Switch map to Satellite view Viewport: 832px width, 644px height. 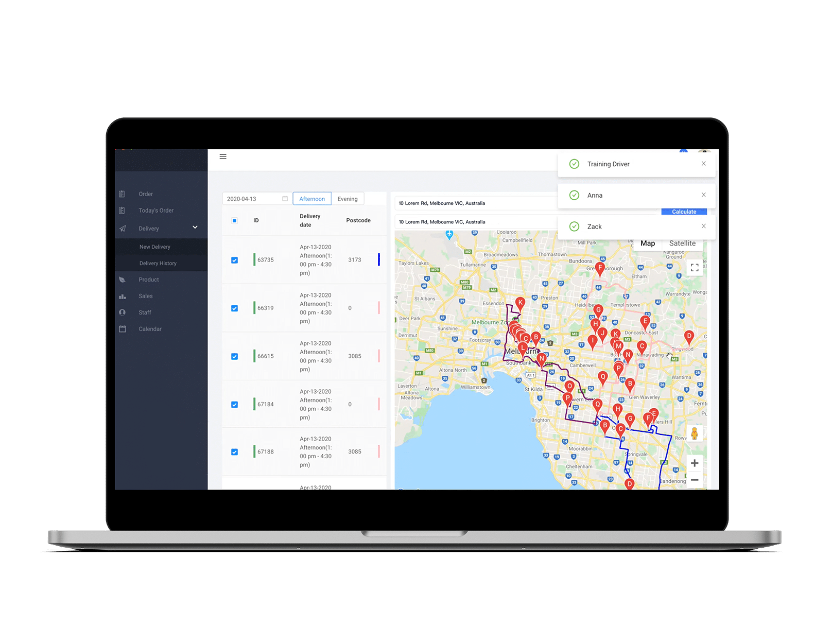pos(682,243)
